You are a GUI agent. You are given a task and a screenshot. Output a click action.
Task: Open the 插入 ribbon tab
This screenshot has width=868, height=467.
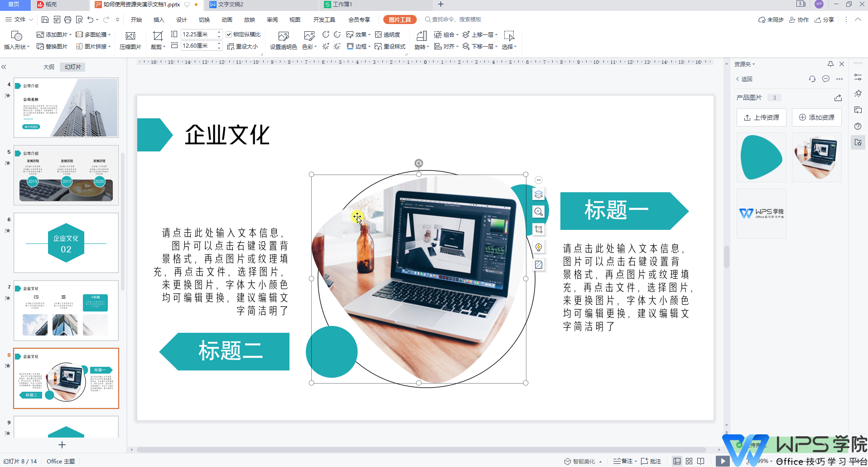[159, 19]
